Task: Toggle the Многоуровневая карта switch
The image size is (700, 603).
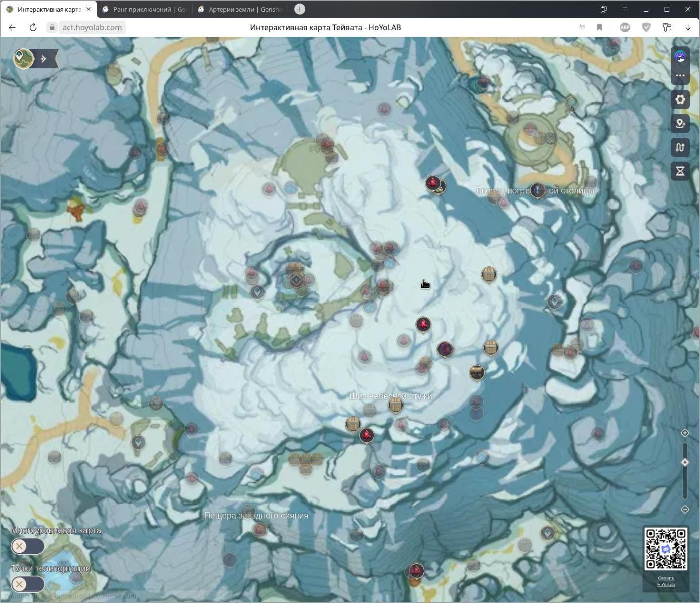Action: 28,546
